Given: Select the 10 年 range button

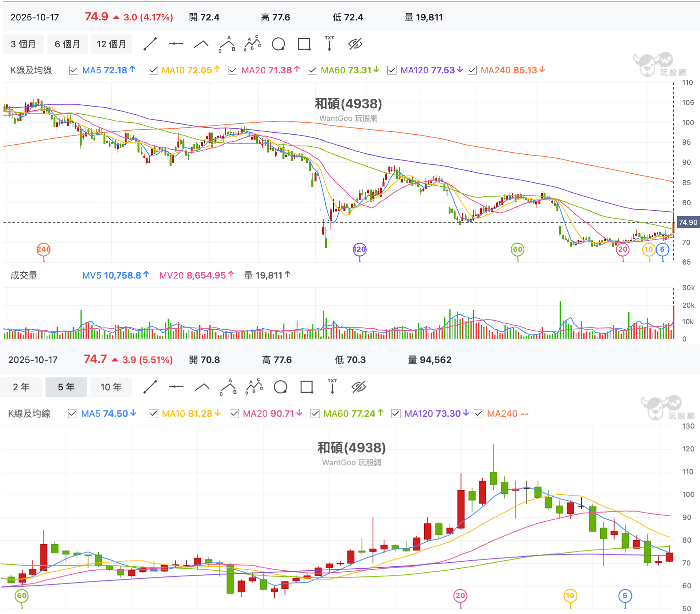Looking at the screenshot, I should tap(111, 387).
